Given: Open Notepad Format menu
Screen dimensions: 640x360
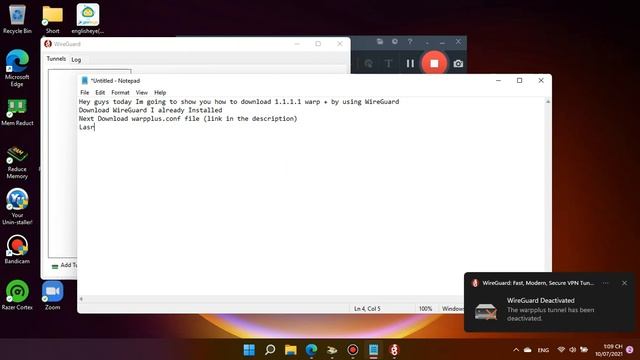Looking at the screenshot, I should point(120,93).
